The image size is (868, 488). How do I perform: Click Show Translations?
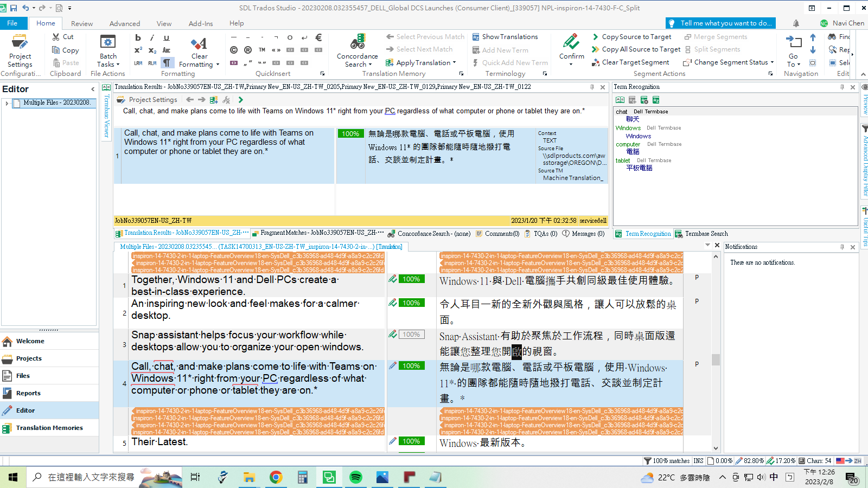(505, 37)
